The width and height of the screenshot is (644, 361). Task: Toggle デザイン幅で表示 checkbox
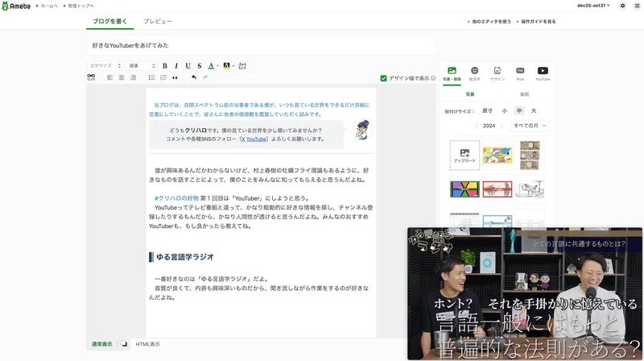(x=384, y=78)
